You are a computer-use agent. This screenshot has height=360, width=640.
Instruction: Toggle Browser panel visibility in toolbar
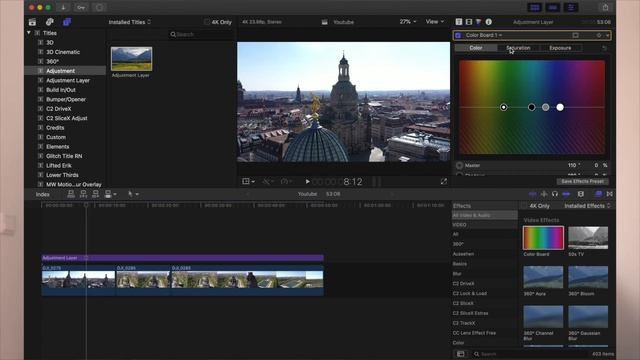pos(534,7)
